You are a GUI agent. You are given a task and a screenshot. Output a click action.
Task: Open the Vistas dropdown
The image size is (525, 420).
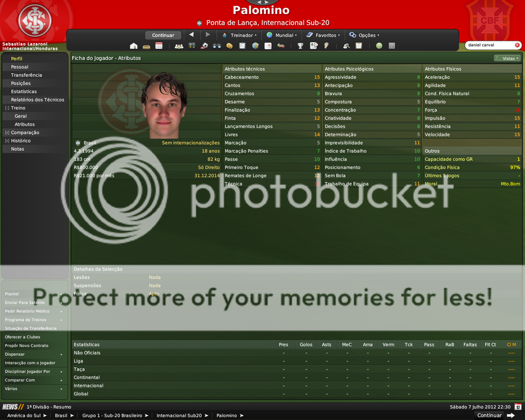point(507,58)
